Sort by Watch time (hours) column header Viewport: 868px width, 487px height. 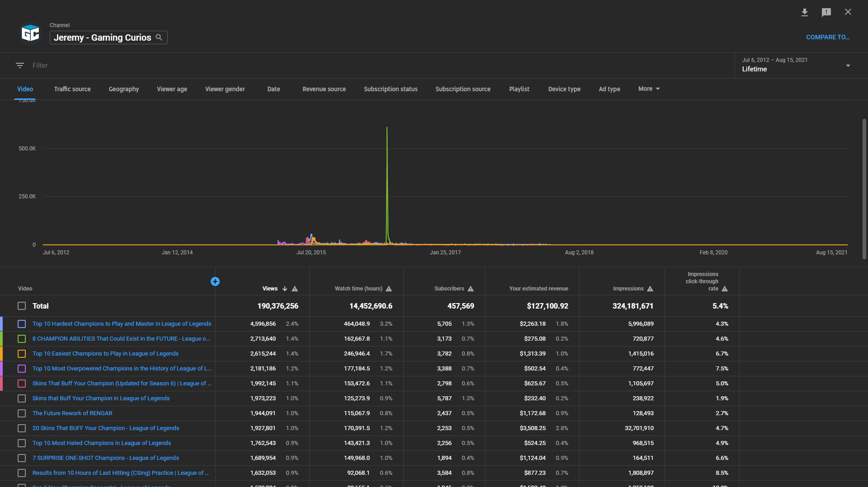[359, 289]
